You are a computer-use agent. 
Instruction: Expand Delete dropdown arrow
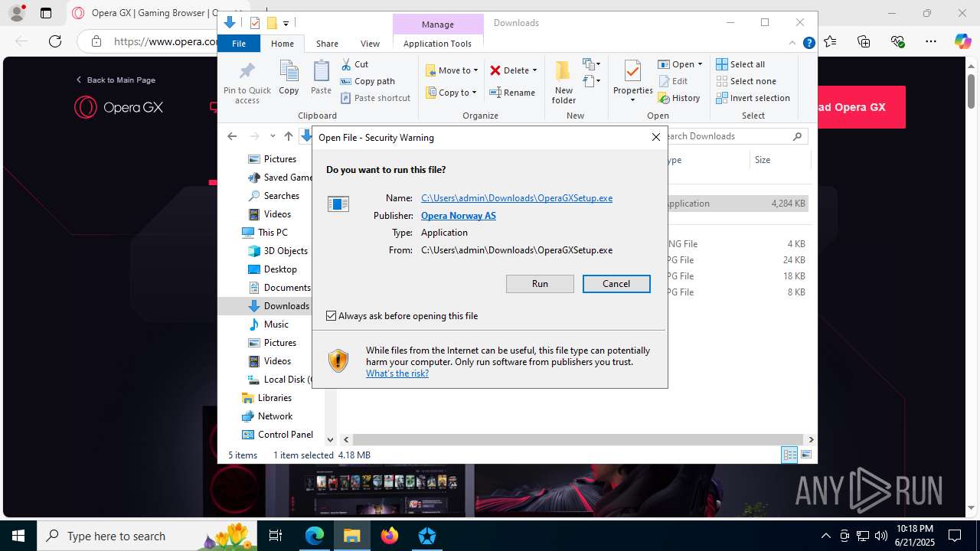coord(534,70)
